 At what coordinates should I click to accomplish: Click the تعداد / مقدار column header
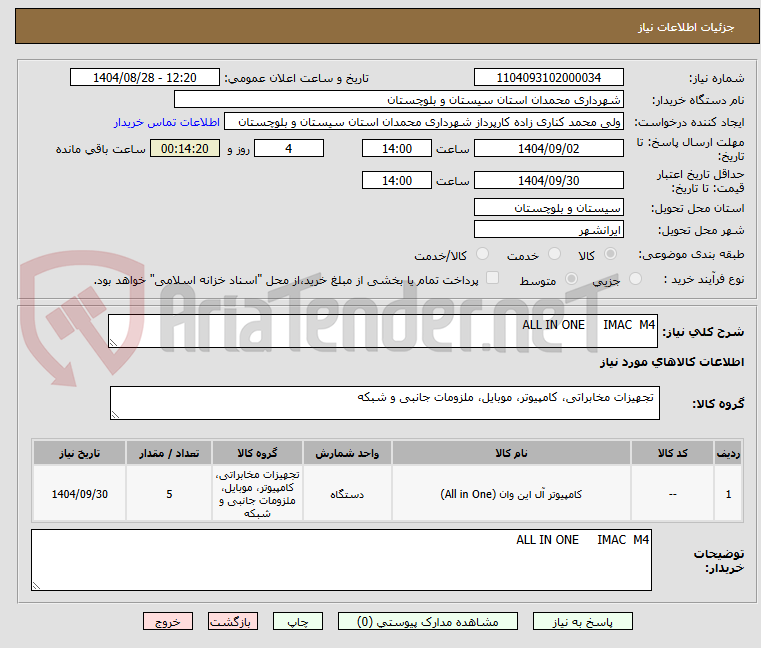click(x=169, y=453)
